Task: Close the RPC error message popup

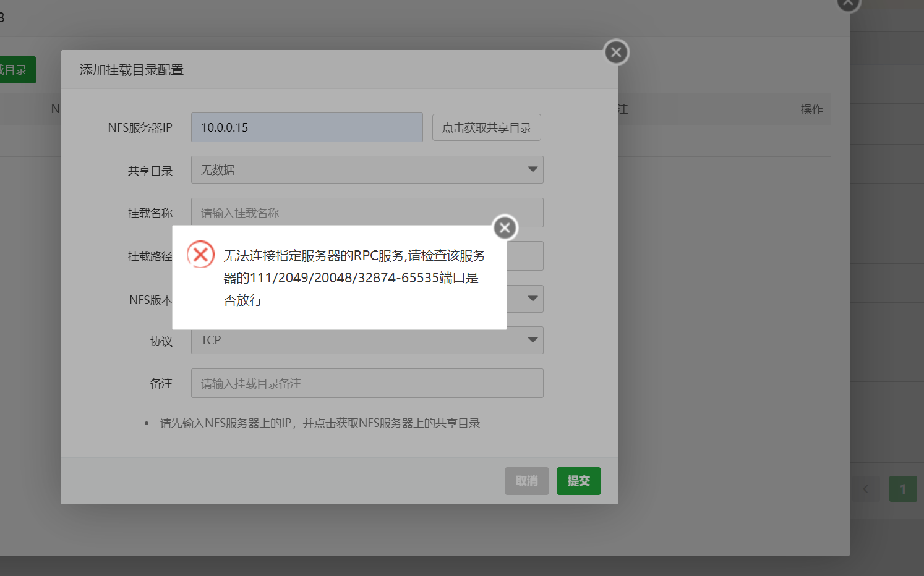Action: 505,228
